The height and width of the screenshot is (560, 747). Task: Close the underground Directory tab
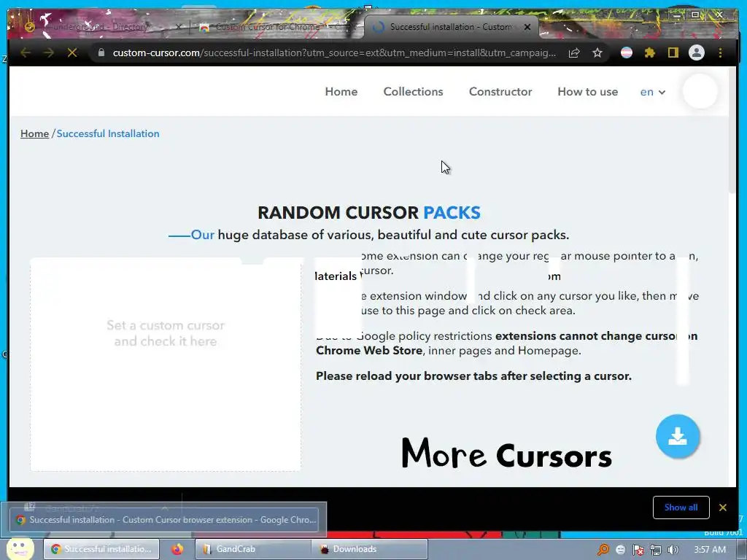179,27
